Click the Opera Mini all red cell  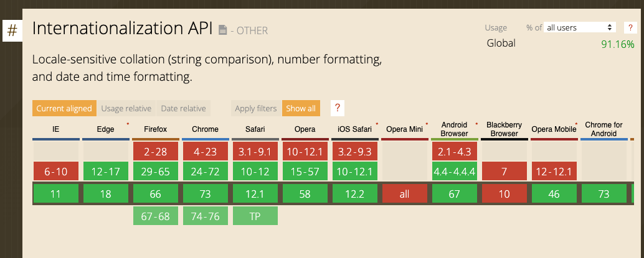404,194
